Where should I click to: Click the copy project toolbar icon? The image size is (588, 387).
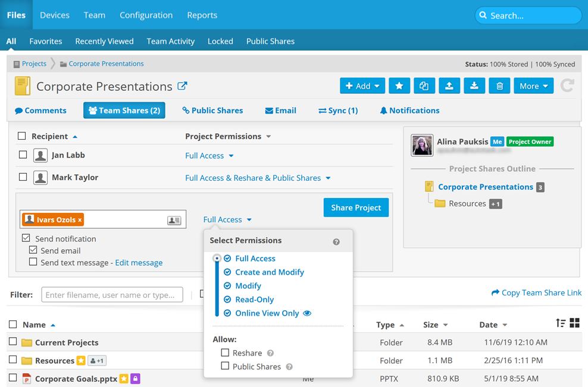tap(424, 86)
